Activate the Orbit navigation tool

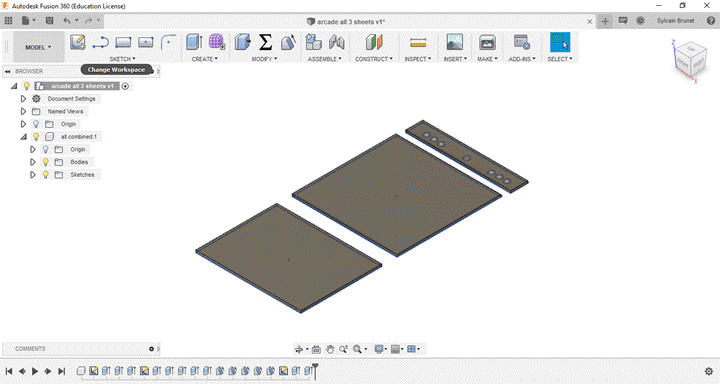299,350
